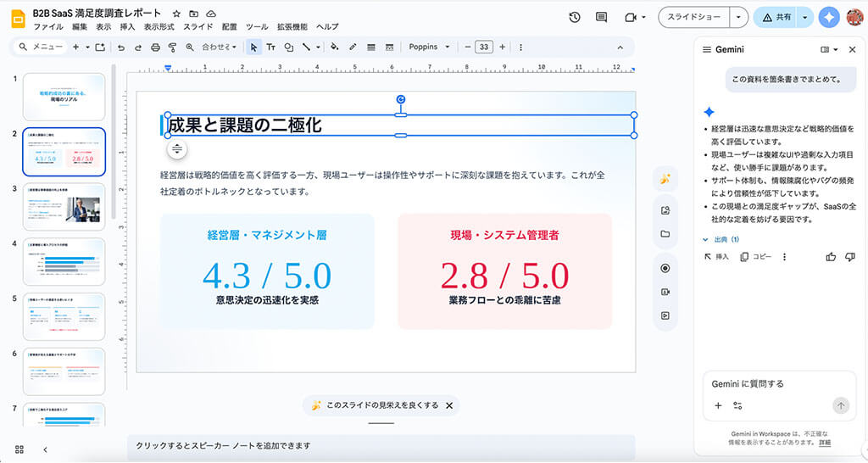Open スライド menu
The width and height of the screenshot is (868, 463).
click(x=198, y=26)
